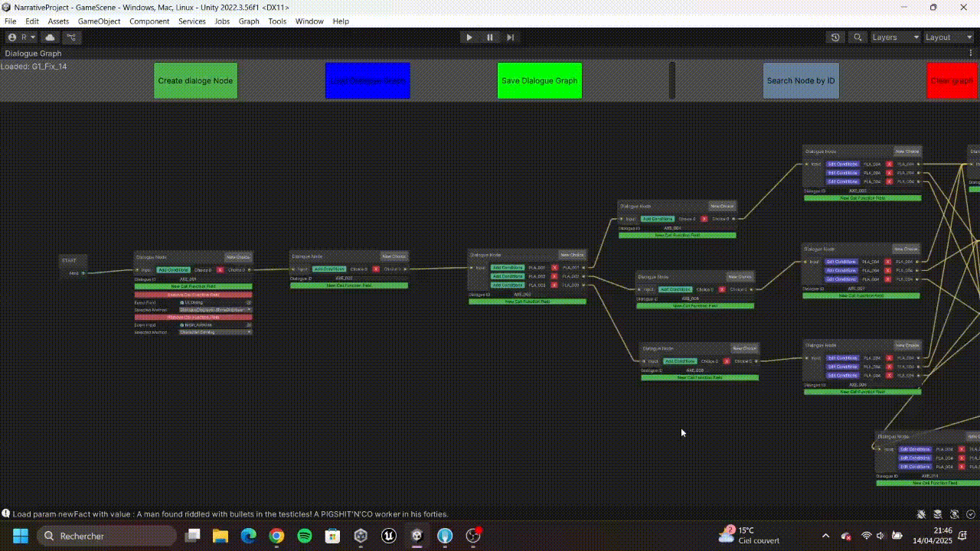Open the Assets menu

[58, 21]
